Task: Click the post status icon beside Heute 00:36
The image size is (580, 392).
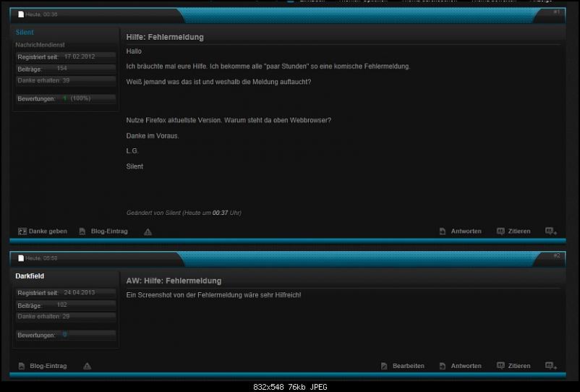Action: click(x=21, y=14)
